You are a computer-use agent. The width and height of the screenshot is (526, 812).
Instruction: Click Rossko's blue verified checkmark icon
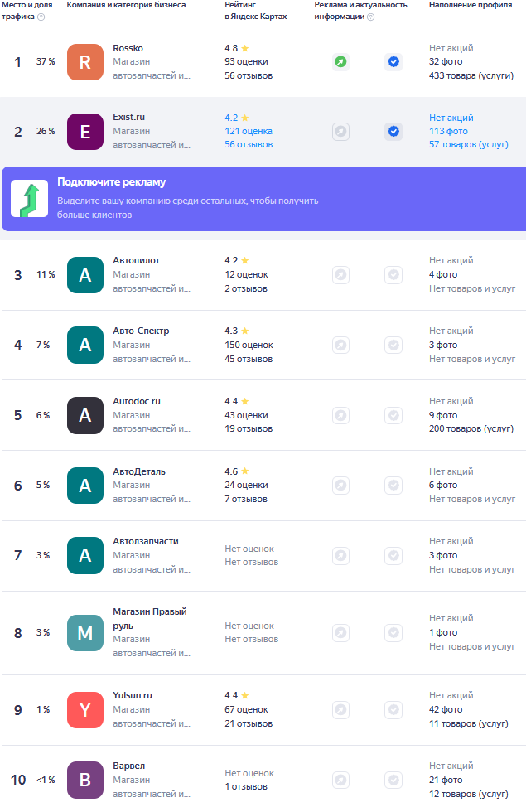point(393,61)
